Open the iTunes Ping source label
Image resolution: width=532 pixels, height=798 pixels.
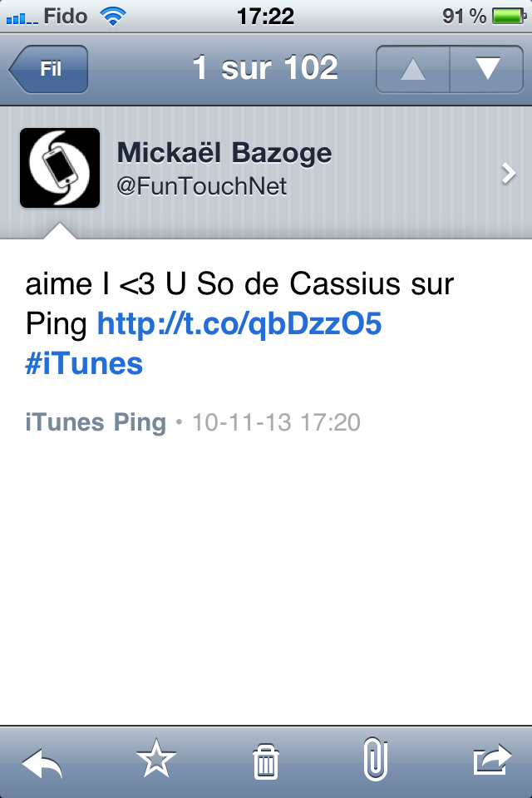[x=96, y=423]
